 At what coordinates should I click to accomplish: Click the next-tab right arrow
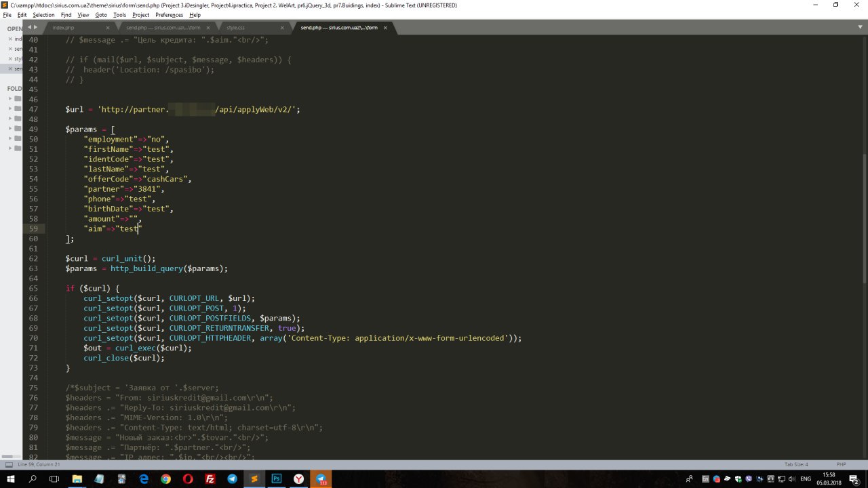[x=35, y=27]
